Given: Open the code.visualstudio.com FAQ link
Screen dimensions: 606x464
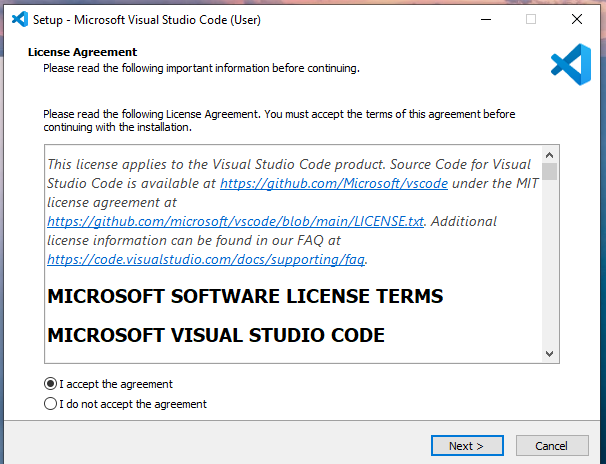Looking at the screenshot, I should click(x=207, y=259).
